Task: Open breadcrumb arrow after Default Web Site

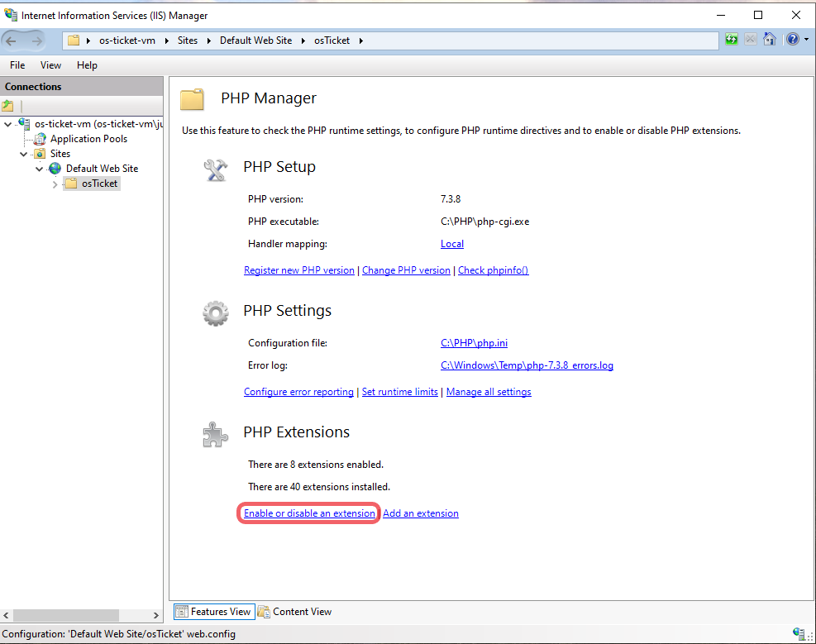Action: [x=303, y=41]
